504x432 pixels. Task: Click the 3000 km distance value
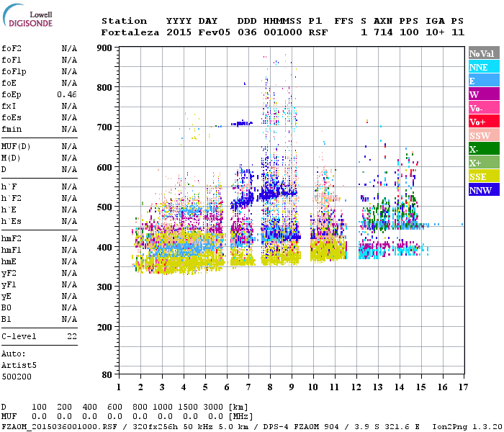pyautogui.click(x=213, y=407)
